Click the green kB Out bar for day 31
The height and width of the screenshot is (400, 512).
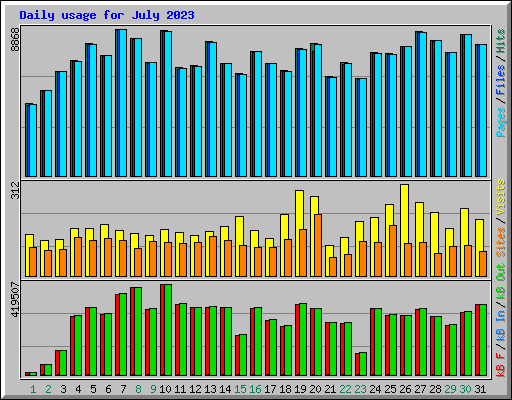tap(483, 340)
